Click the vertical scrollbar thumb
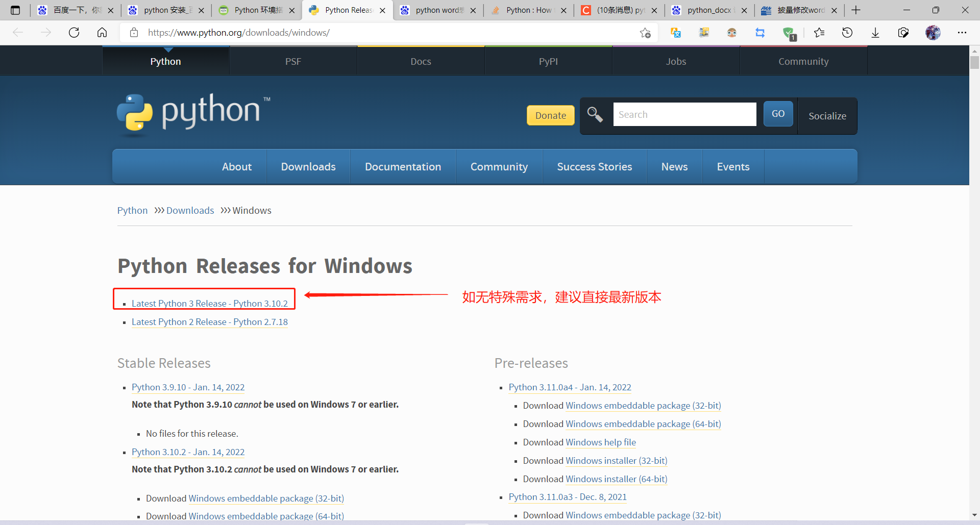The width and height of the screenshot is (980, 525). (974, 62)
